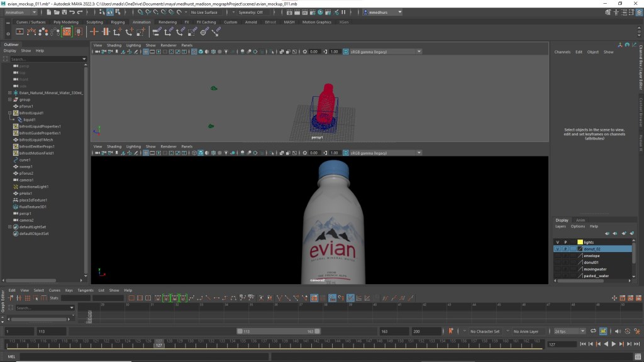This screenshot has height=362, width=644.
Task: Click the Auto keyframe toggle icon beside the fps menu
Action: point(603,331)
